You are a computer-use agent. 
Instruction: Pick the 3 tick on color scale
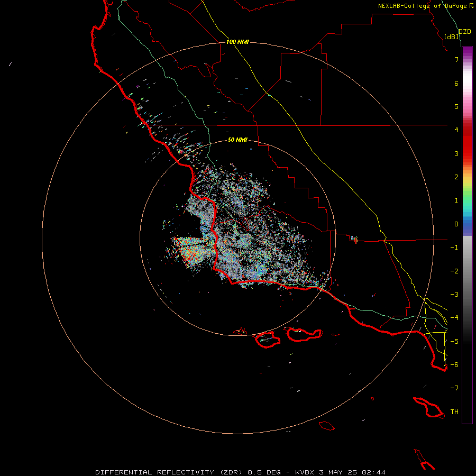456,153
